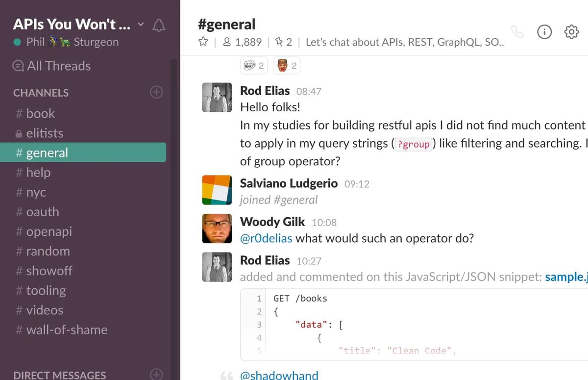The height and width of the screenshot is (380, 588).
Task: Open channel details panel
Action: 544,31
